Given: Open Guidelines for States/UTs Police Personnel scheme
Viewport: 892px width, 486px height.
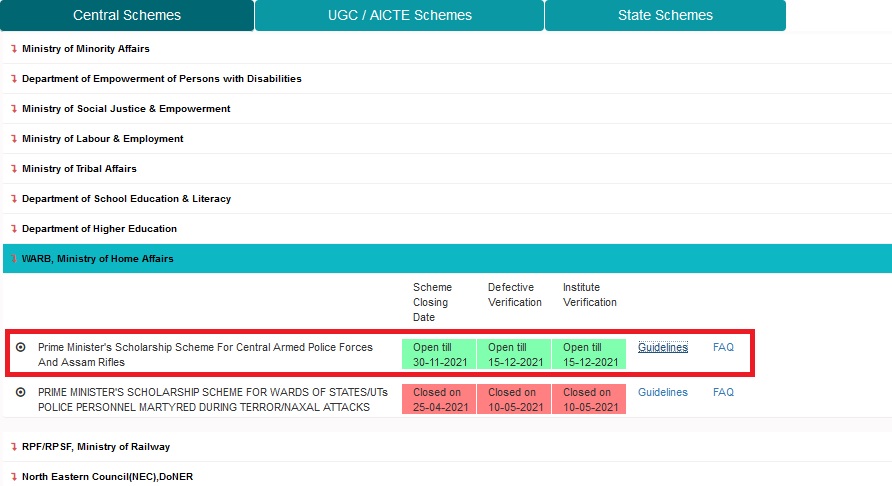Looking at the screenshot, I should tap(662, 393).
